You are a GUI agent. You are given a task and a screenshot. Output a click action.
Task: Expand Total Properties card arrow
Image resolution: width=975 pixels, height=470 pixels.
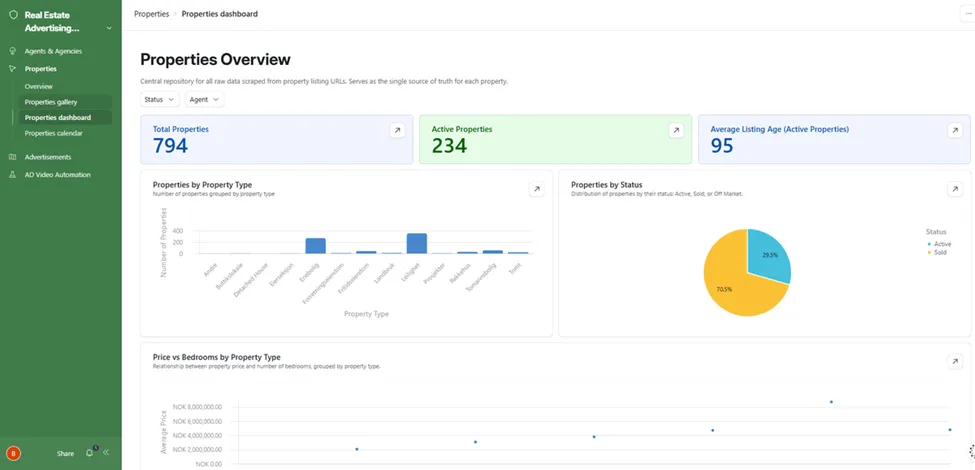pos(397,130)
